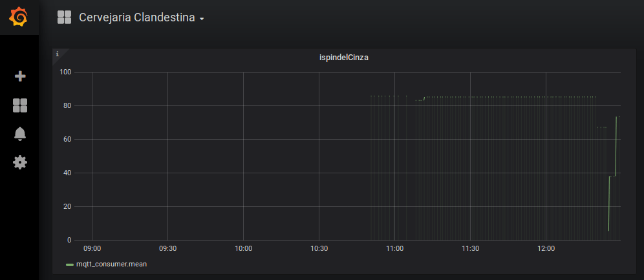Click the dashboard grid icon beside the title

click(x=64, y=17)
